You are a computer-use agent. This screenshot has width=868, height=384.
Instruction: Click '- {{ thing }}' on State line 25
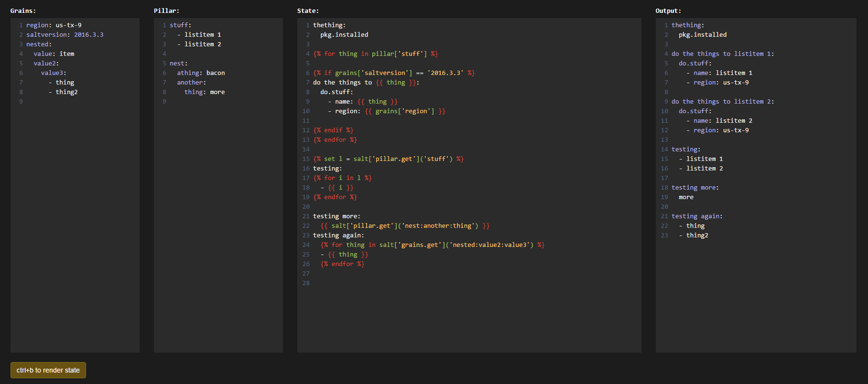pos(344,255)
